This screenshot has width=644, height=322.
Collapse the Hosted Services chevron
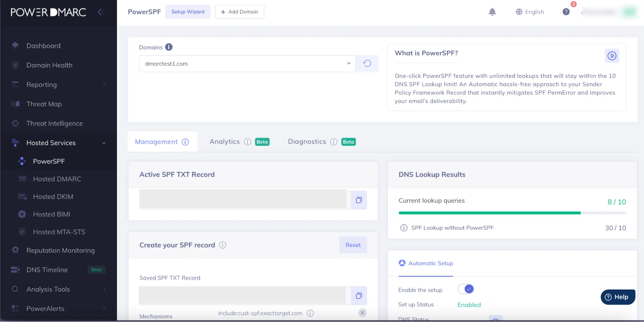coord(104,143)
